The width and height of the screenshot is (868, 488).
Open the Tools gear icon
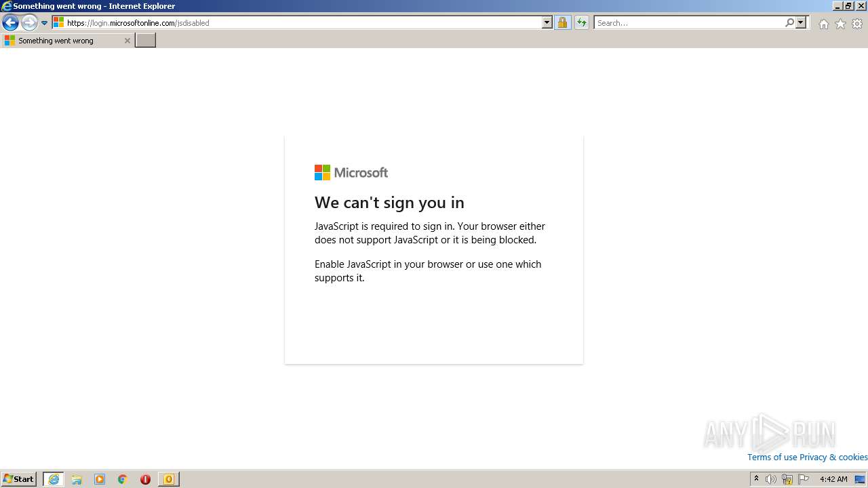(x=857, y=24)
